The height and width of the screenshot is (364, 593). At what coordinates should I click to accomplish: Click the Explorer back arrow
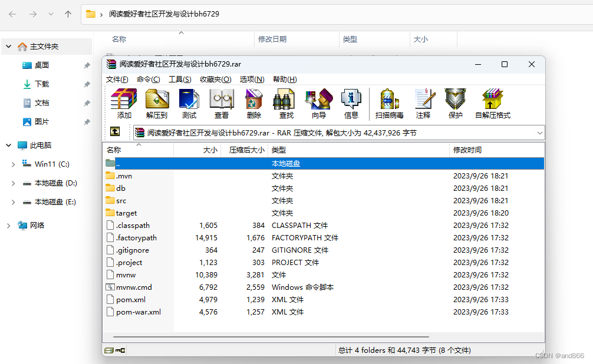[x=12, y=14]
